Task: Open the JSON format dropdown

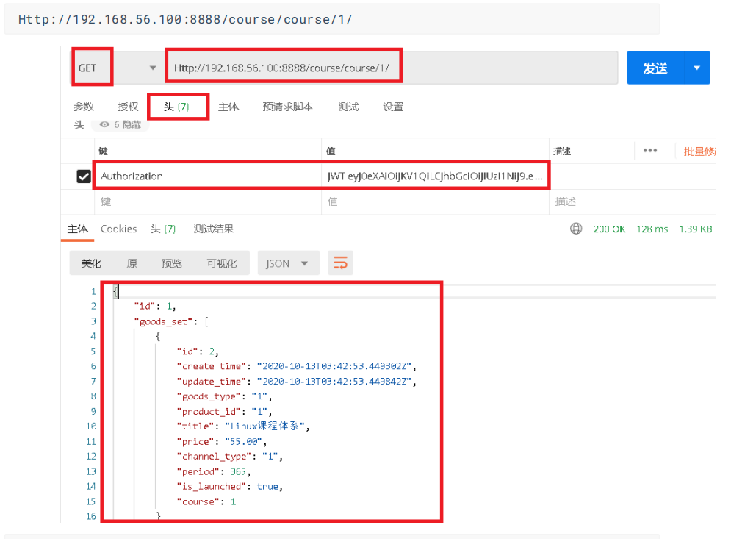Action: click(288, 263)
